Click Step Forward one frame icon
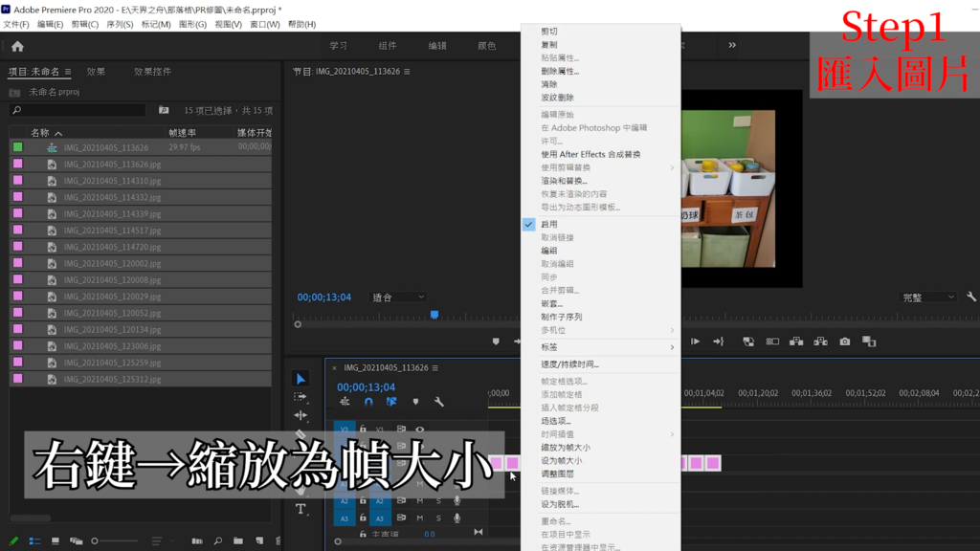980x551 pixels. pos(695,342)
